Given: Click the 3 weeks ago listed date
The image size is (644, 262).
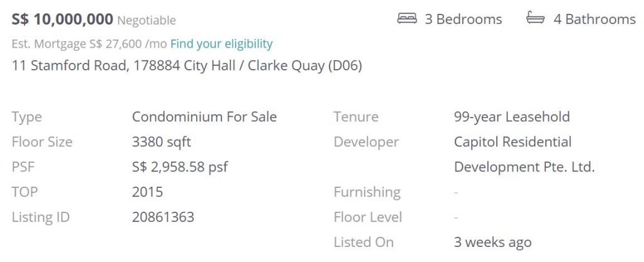Looking at the screenshot, I should (x=492, y=242).
